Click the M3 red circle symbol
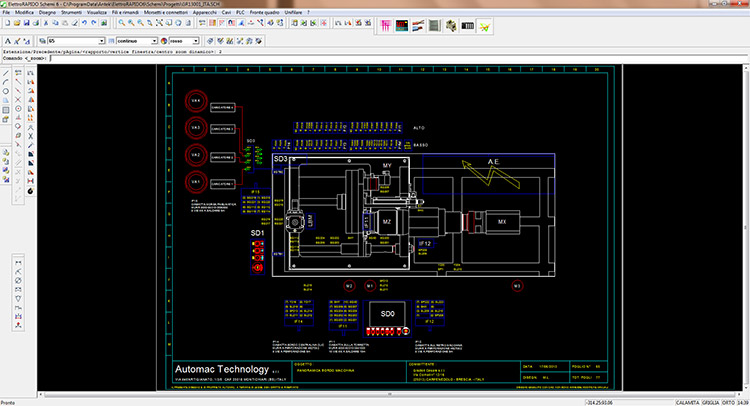Viewport: 750px width, 406px height. tap(517, 286)
